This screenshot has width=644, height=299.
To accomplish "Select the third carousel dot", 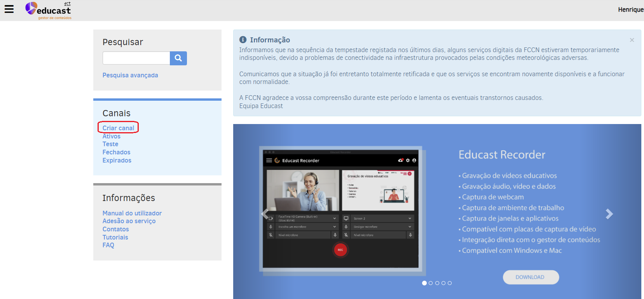I will tap(437, 283).
